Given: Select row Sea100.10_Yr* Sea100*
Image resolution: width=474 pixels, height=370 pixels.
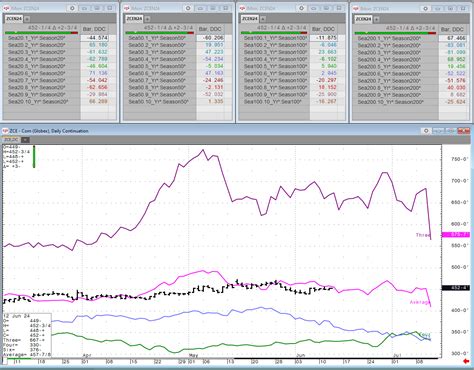Looking at the screenshot, I should click(274, 101).
